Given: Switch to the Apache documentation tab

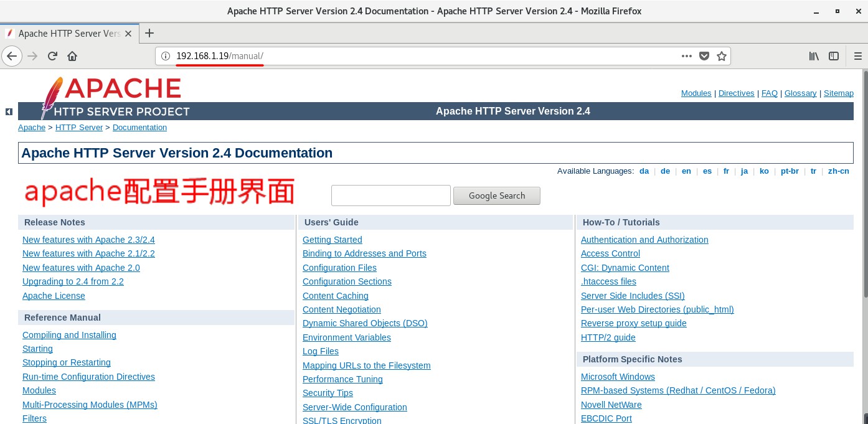Looking at the screenshot, I should click(x=68, y=34).
